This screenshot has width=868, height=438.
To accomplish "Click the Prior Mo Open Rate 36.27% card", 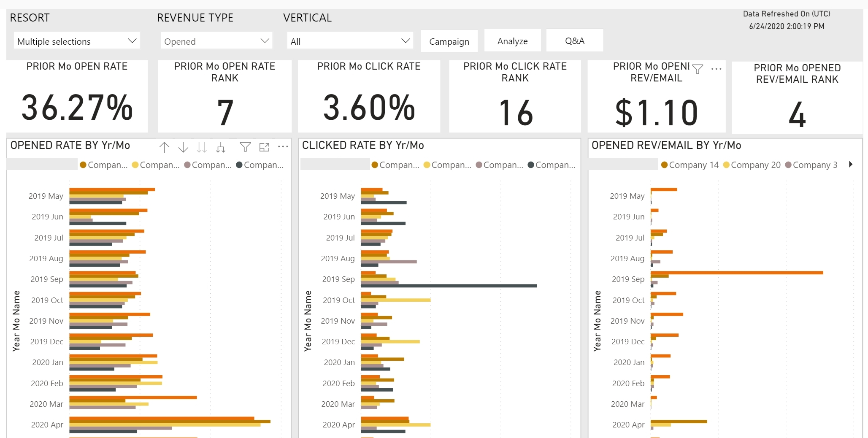I will (x=77, y=96).
